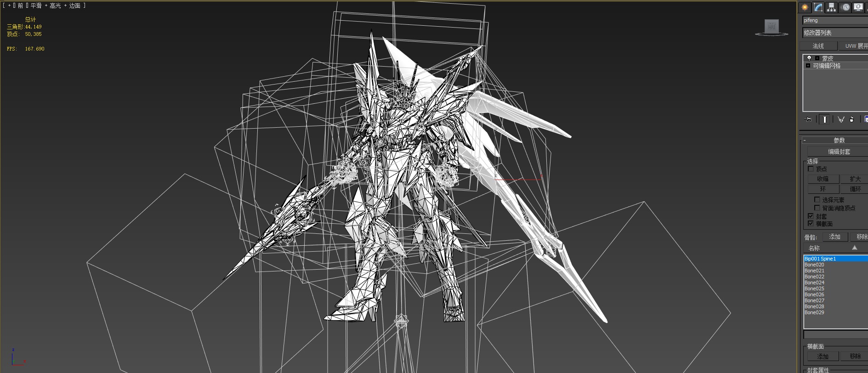This screenshot has height=373, width=868.
Task: Enable the 顶点 checkbox
Action: pyautogui.click(x=811, y=169)
